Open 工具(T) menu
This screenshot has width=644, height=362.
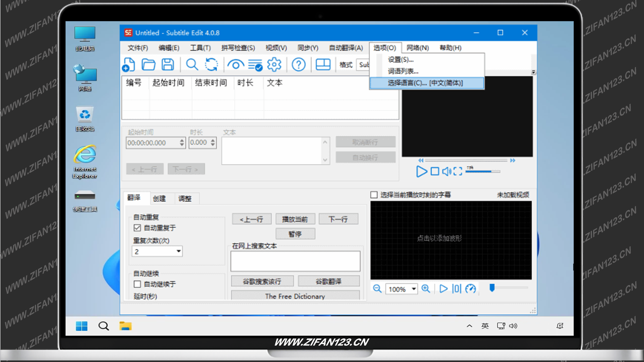(x=200, y=48)
